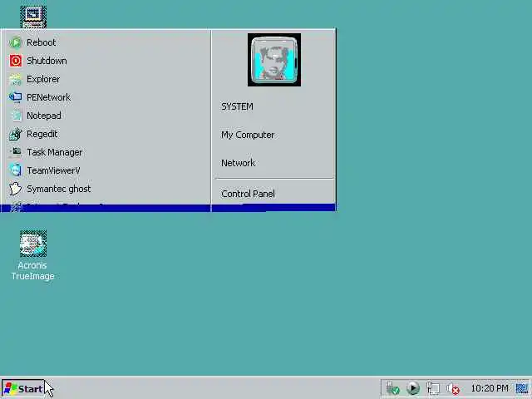Click the Acronis TrueImage label text
This screenshot has width=532, height=399.
33,271
